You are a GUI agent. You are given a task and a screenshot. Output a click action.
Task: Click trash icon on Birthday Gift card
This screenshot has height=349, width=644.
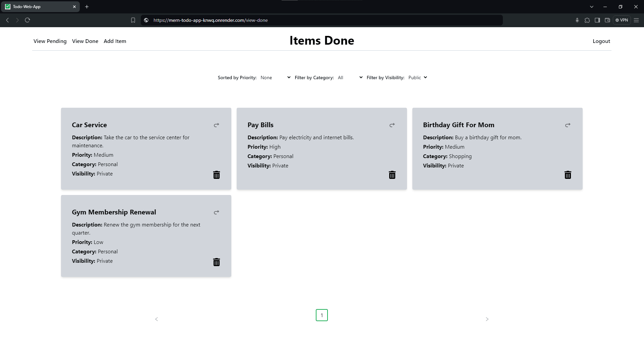tap(568, 175)
